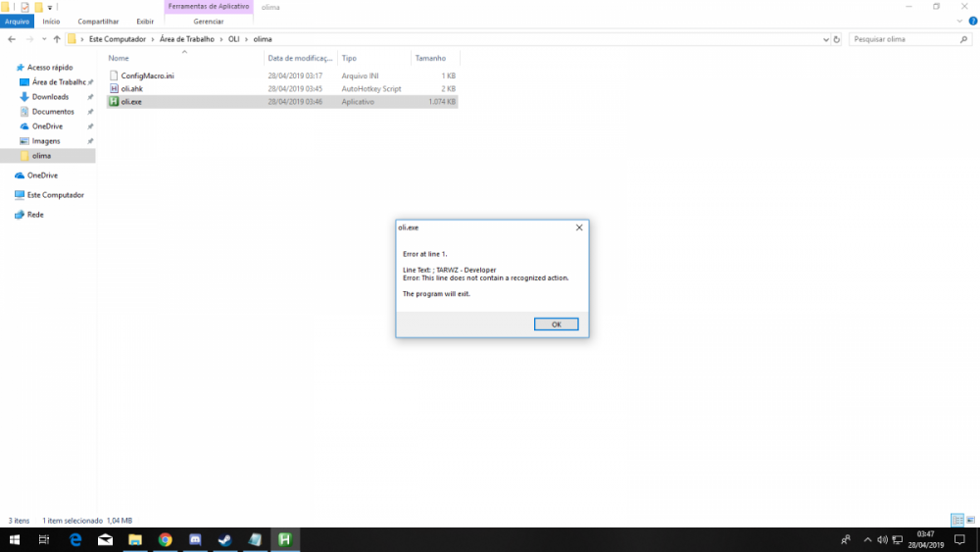Open Acesso rápido in the navigation pane
Image resolution: width=980 pixels, height=552 pixels.
click(x=49, y=67)
